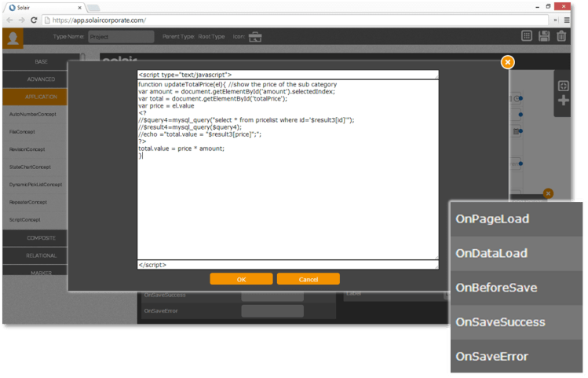Select StateChartConcept in the sidebar
The image size is (588, 378).
(30, 167)
